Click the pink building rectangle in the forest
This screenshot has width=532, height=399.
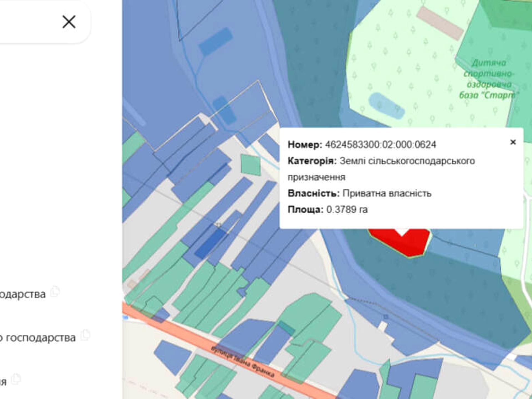[x=440, y=23]
